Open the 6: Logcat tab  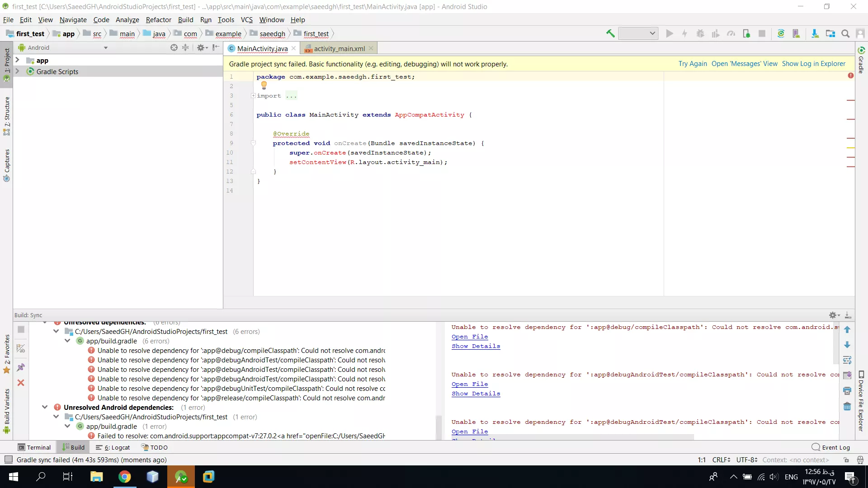coord(113,447)
